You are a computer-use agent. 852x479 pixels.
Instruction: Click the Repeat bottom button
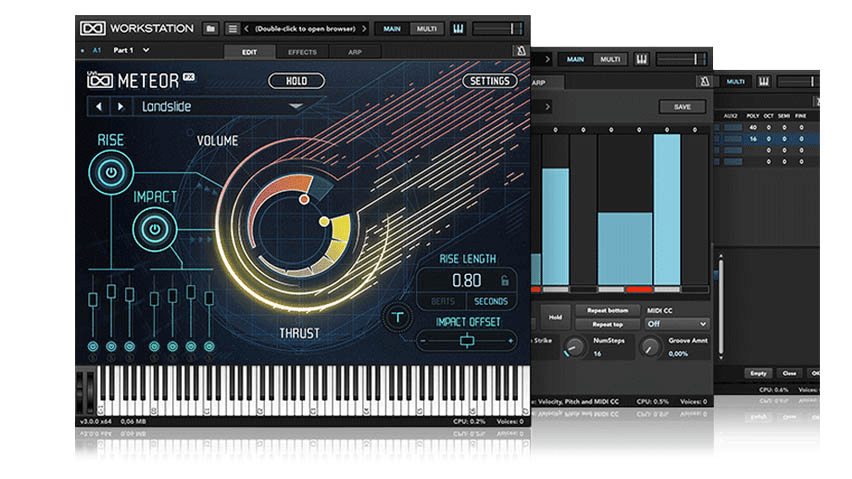click(607, 310)
